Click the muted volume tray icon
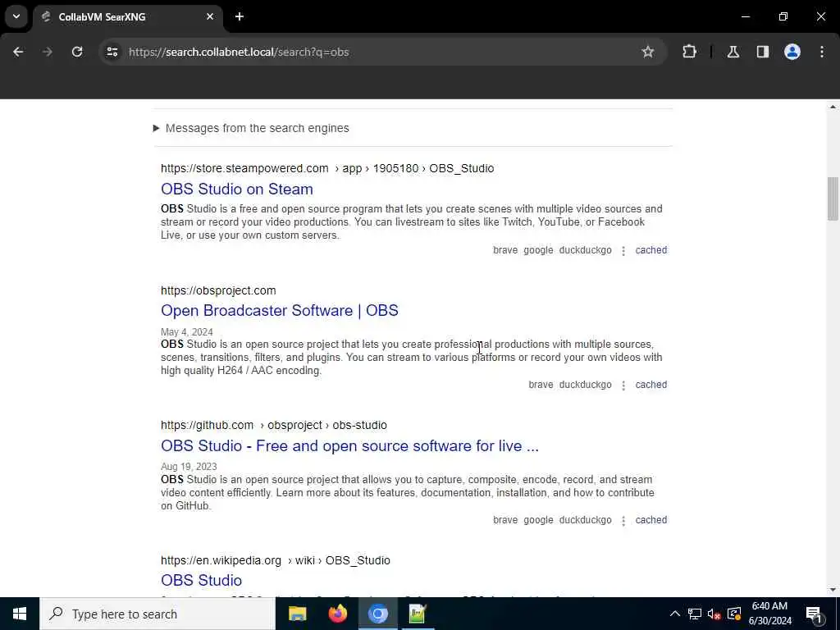Viewport: 840px width, 630px height. pyautogui.click(x=714, y=614)
